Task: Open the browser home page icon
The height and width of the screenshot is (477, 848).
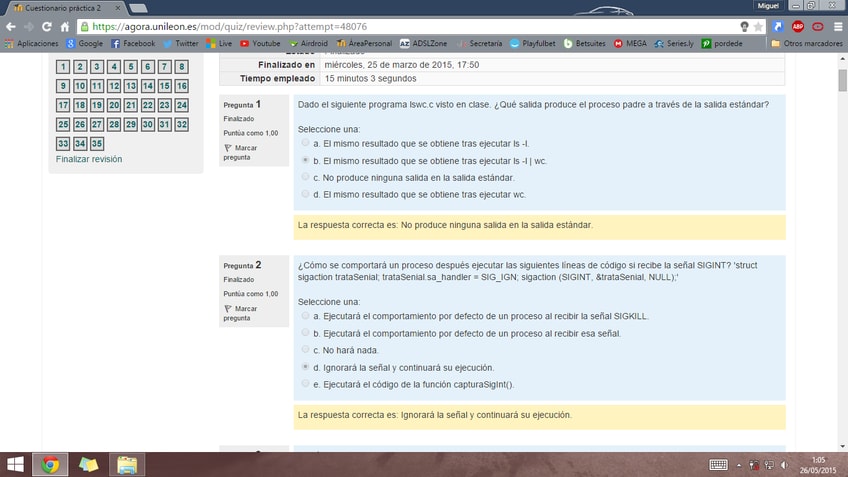Action: tap(65, 26)
